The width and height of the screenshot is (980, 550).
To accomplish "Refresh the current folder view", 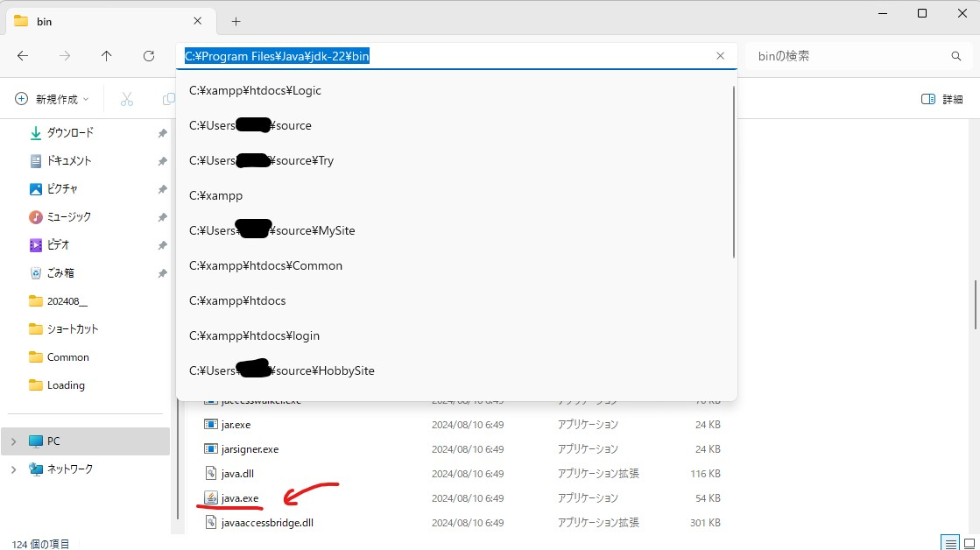I will 149,56.
